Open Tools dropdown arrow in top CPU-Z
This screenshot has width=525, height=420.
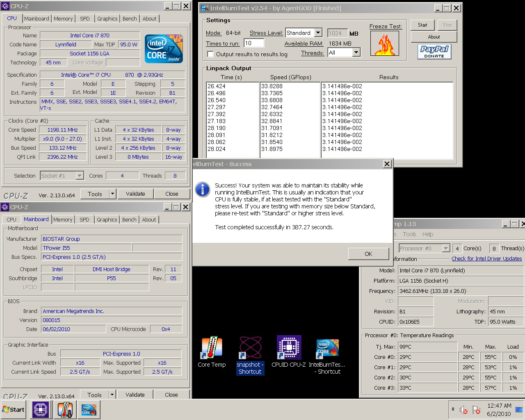coord(112,194)
